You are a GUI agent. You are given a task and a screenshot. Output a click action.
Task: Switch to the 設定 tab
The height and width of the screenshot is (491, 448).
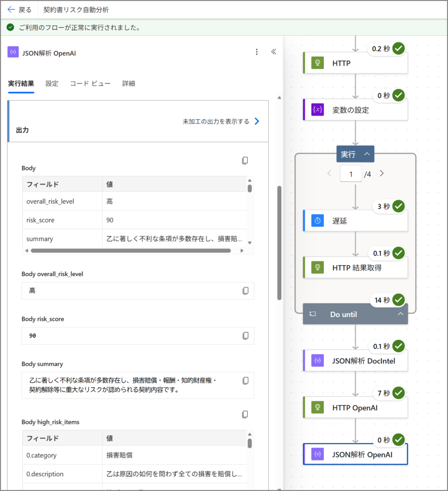[x=52, y=83]
